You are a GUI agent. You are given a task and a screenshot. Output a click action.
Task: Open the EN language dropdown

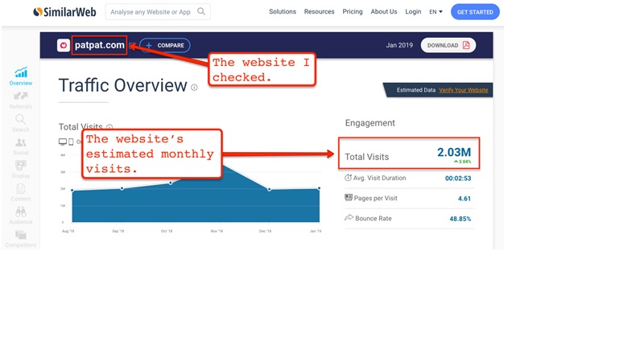pyautogui.click(x=436, y=12)
